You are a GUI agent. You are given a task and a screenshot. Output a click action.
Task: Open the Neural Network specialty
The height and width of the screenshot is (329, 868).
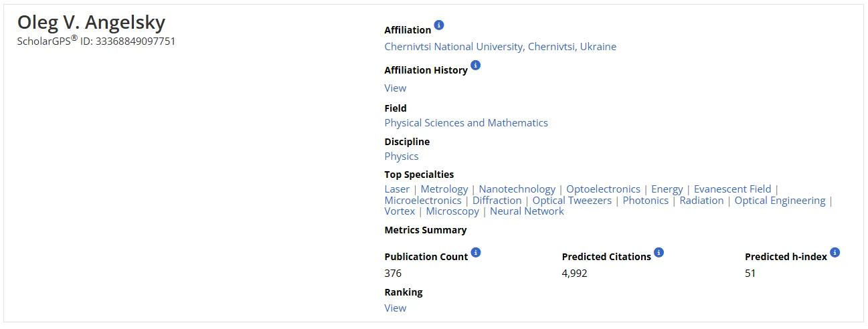527,211
